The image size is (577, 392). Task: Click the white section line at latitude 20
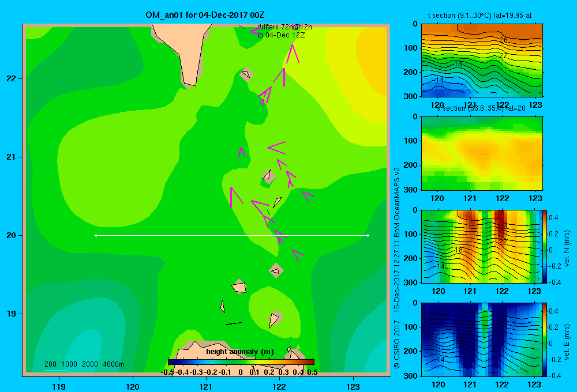pyautogui.click(x=232, y=235)
